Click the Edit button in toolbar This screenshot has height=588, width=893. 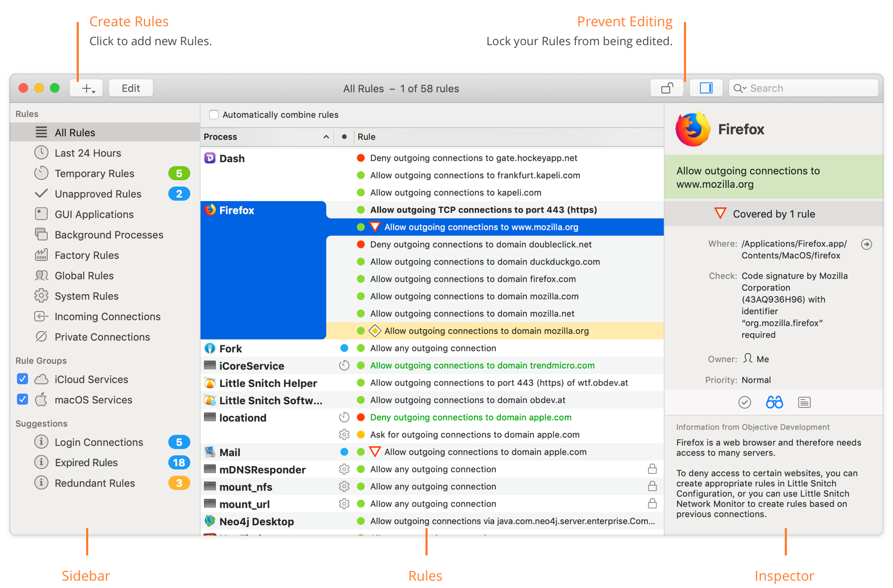tap(131, 88)
